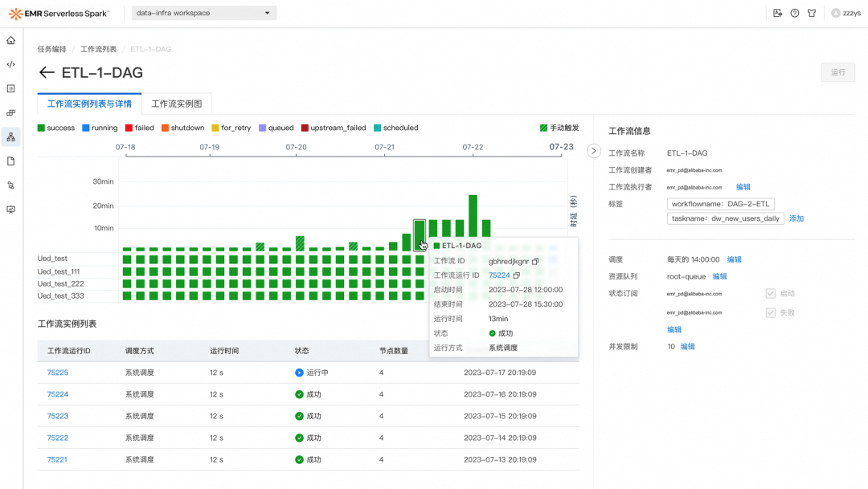Open workflow run 75225
The width and height of the screenshot is (868, 489).
pyautogui.click(x=58, y=373)
